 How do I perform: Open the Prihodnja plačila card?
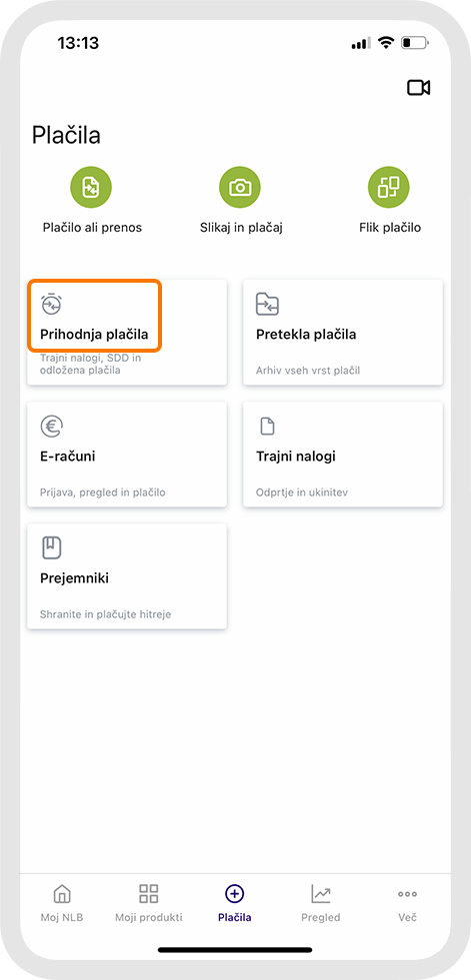(127, 332)
